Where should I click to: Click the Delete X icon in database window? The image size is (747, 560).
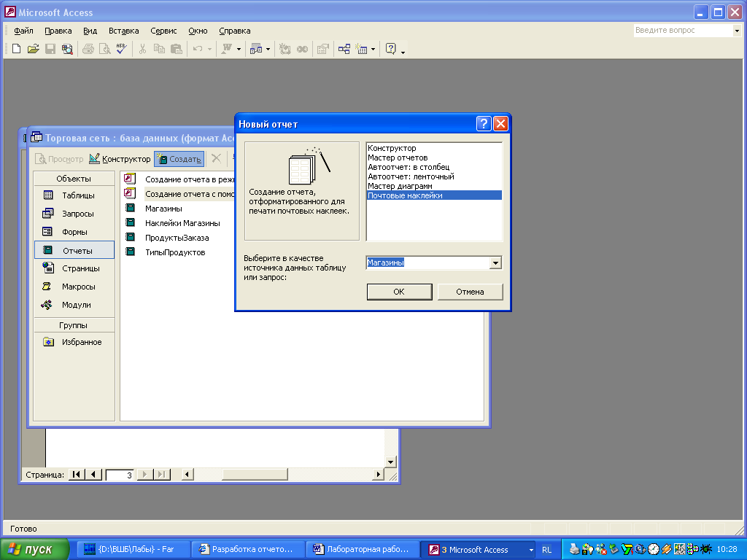(216, 158)
